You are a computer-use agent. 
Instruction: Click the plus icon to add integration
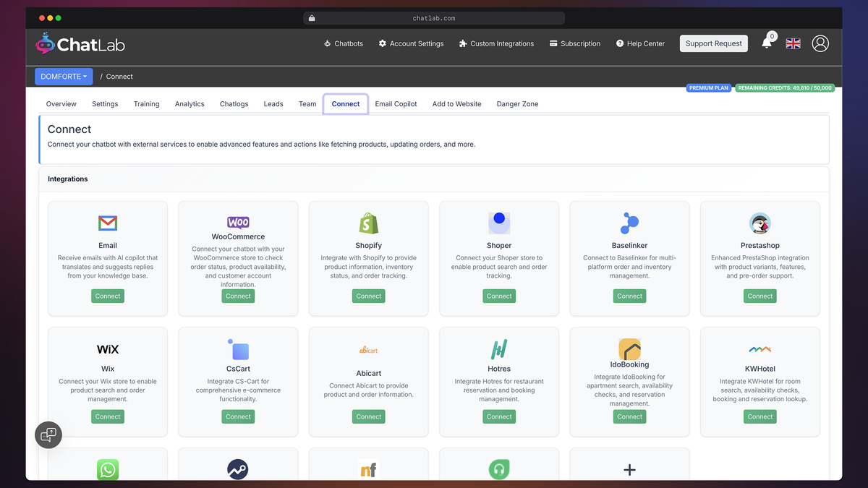629,470
